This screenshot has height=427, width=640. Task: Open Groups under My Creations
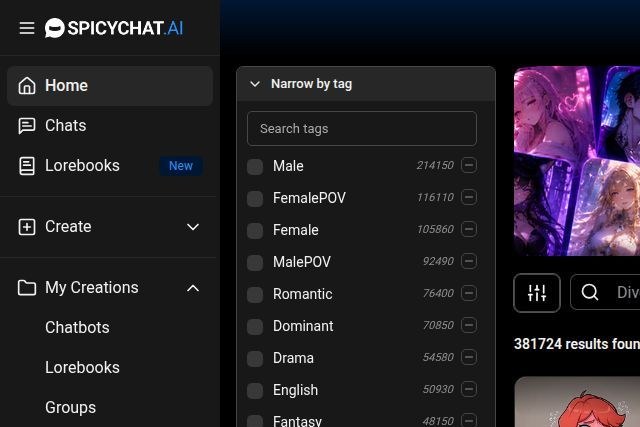(x=71, y=407)
